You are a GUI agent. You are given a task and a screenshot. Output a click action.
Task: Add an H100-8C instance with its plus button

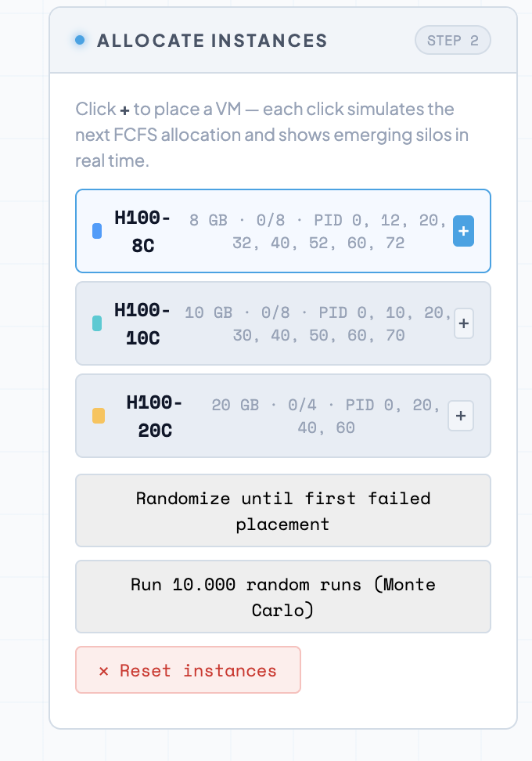click(x=463, y=231)
